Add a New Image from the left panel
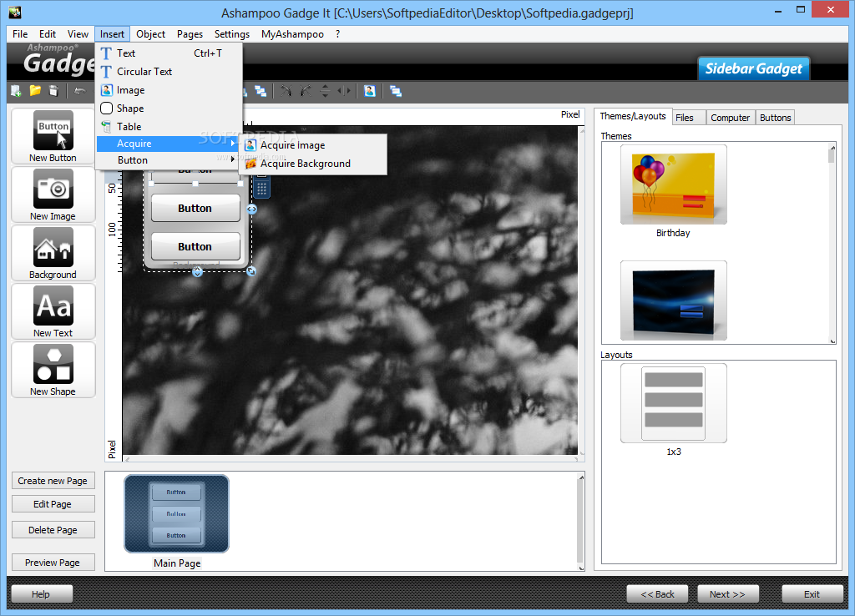855x616 pixels. click(53, 194)
